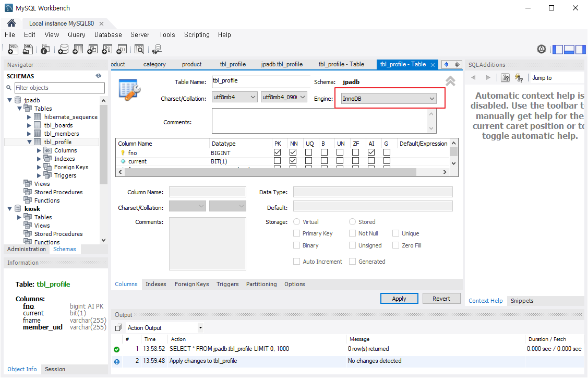Open the utf8mb4 charset dropdown
Viewport: 588px width, 378px height.
point(235,97)
